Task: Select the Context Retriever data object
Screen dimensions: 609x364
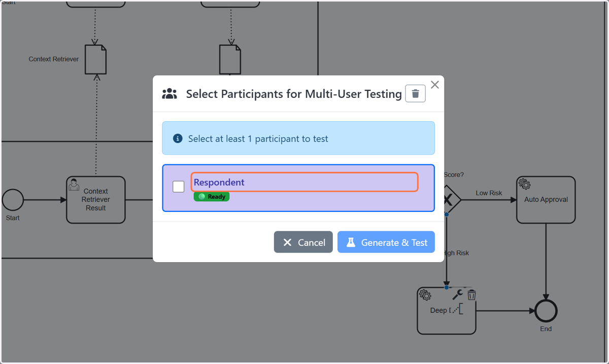Action: tap(95, 59)
